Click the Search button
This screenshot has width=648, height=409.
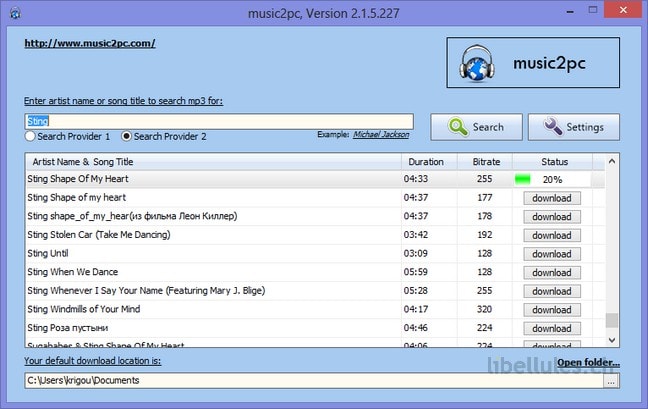[x=476, y=127]
